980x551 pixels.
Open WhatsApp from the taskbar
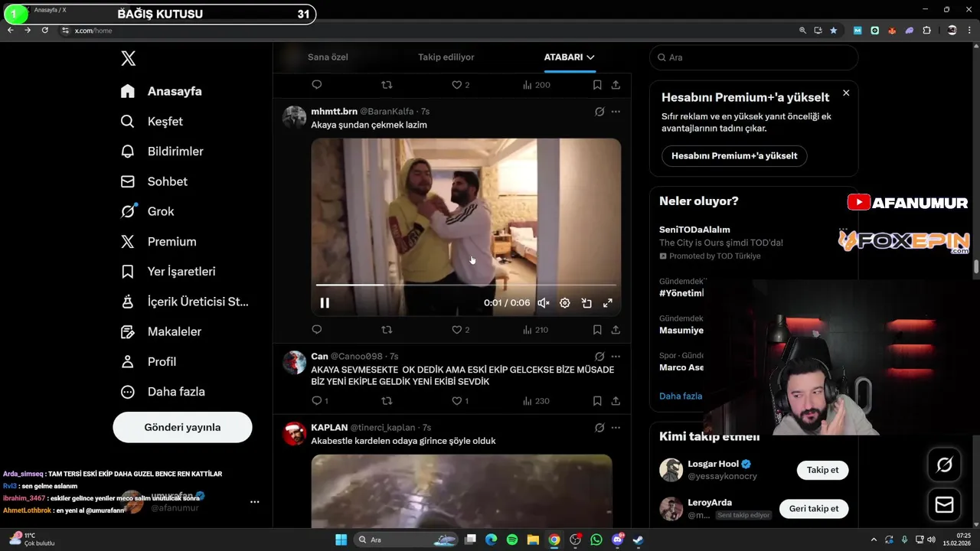pyautogui.click(x=596, y=540)
